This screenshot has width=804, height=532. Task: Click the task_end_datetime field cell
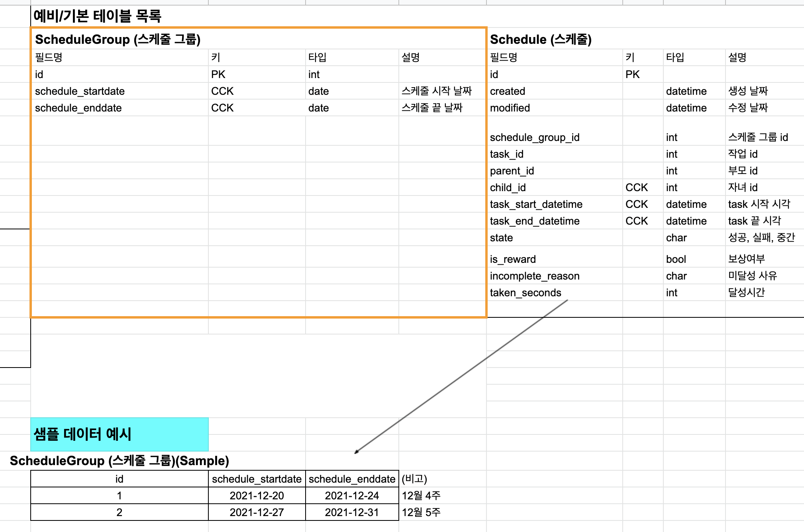534,221
